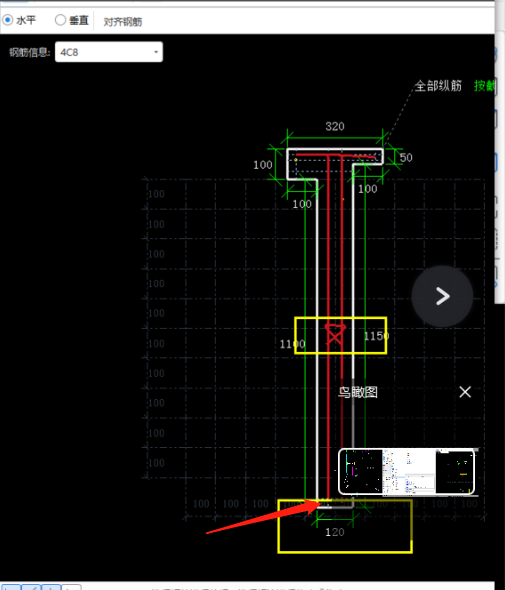
Task: Click the 1150 dimension value
Action: (376, 336)
